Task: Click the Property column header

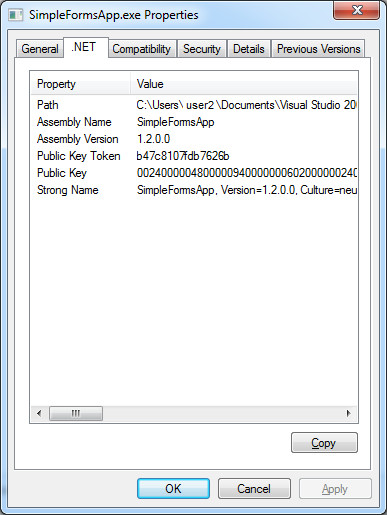Action: click(x=80, y=84)
